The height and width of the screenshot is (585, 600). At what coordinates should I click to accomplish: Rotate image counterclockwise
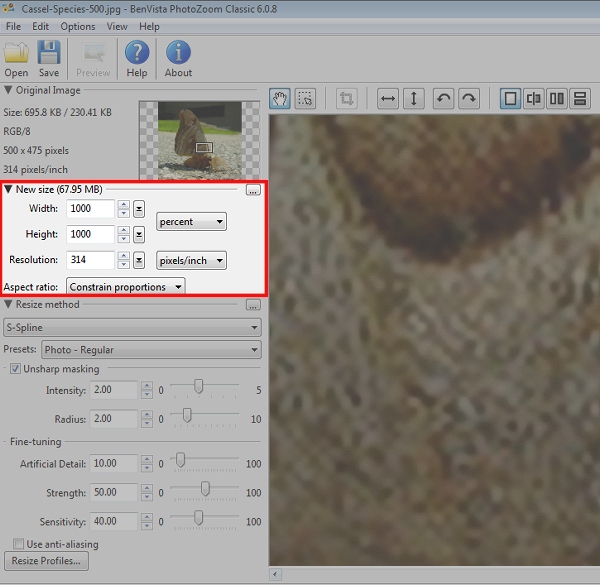(x=443, y=99)
